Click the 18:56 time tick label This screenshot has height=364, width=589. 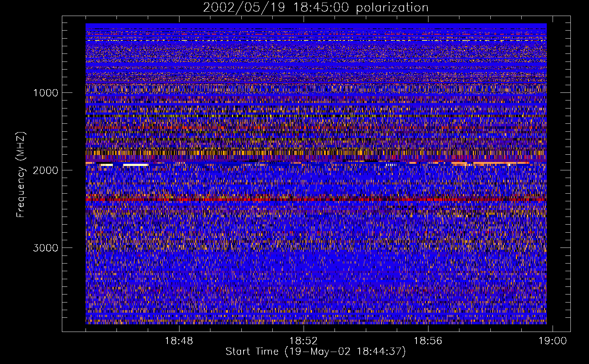(428, 341)
